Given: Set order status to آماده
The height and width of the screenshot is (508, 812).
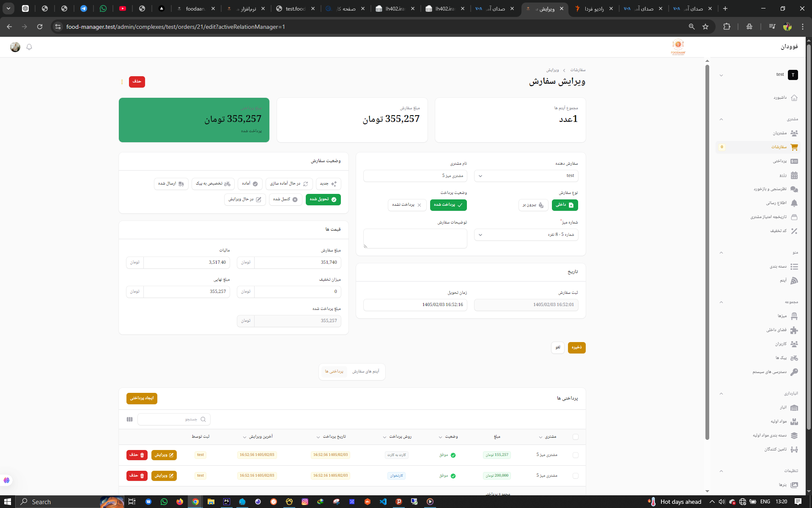Looking at the screenshot, I should click(x=250, y=184).
